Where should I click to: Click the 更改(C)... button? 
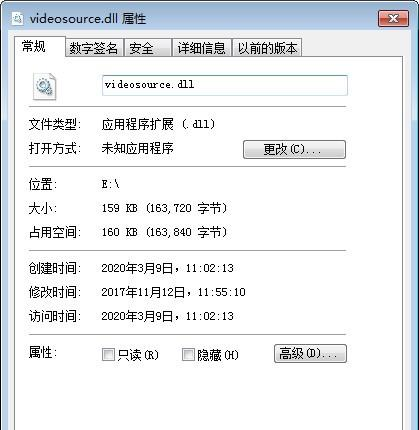(x=294, y=149)
